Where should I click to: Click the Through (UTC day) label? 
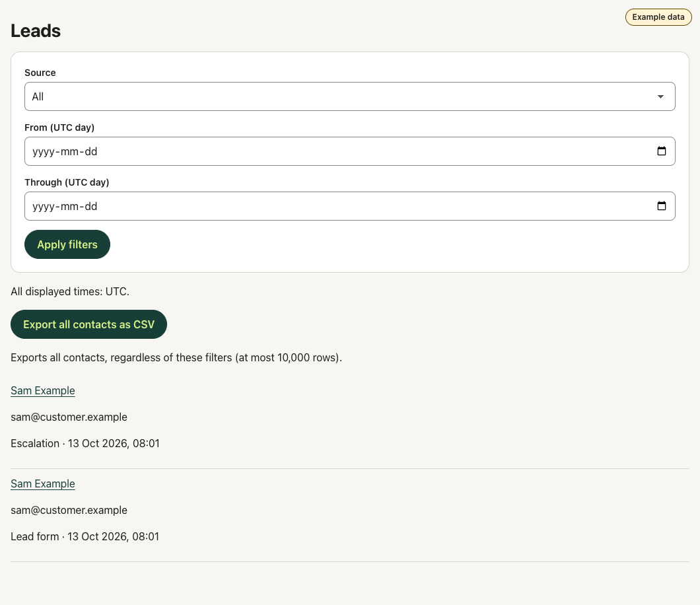(67, 182)
